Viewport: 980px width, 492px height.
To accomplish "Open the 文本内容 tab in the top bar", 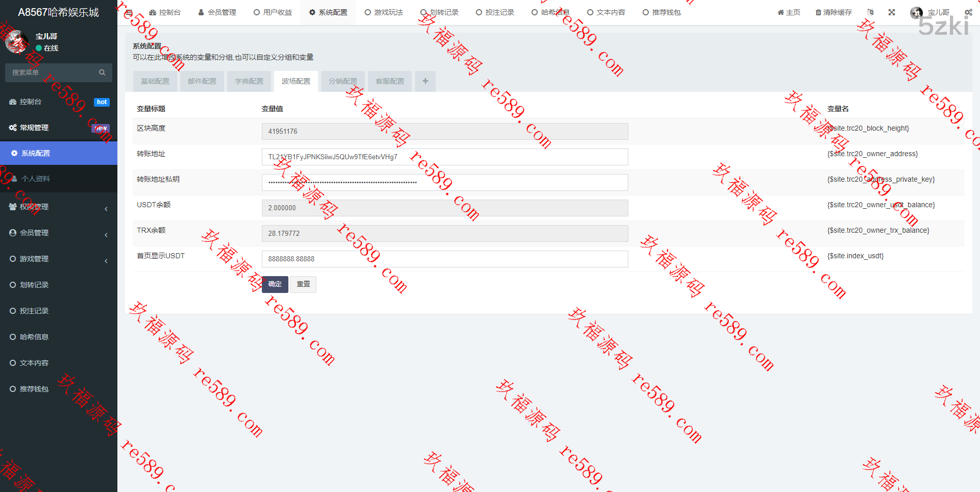I will (x=606, y=12).
